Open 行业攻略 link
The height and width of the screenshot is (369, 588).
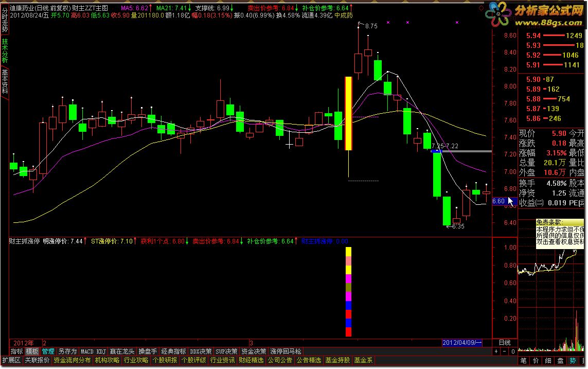136,360
